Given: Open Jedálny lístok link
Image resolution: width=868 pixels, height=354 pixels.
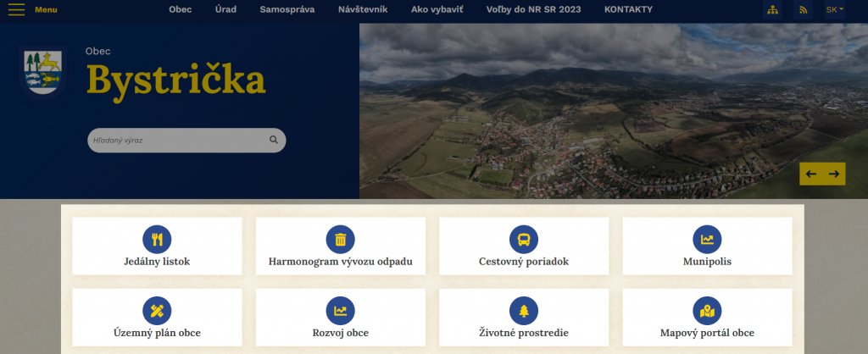Looking at the screenshot, I should coord(157,263).
